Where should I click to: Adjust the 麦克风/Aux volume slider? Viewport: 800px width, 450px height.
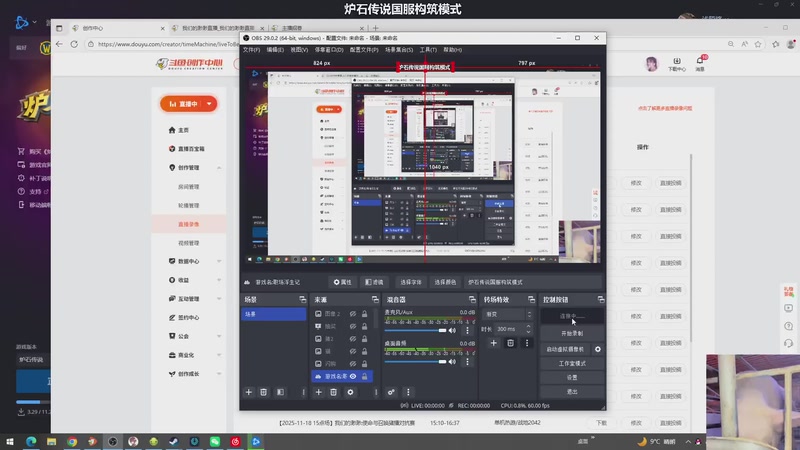(415, 330)
